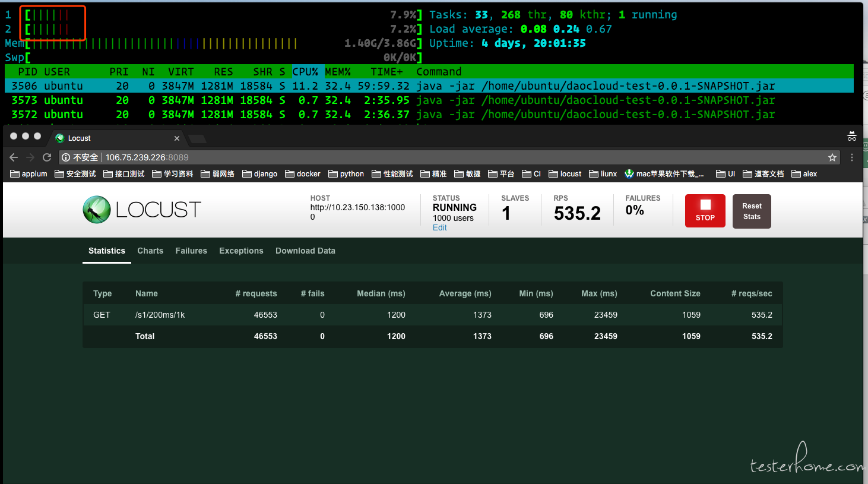
Task: Select the Statistics tab
Action: point(107,251)
